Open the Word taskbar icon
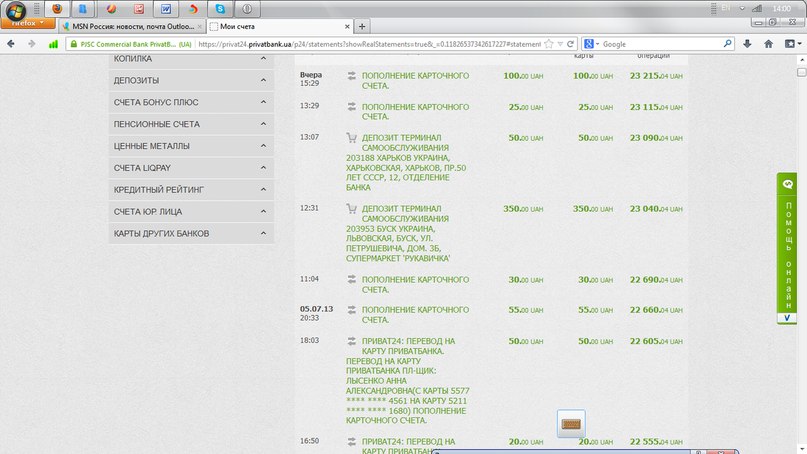This screenshot has height=454, width=807. (x=166, y=9)
